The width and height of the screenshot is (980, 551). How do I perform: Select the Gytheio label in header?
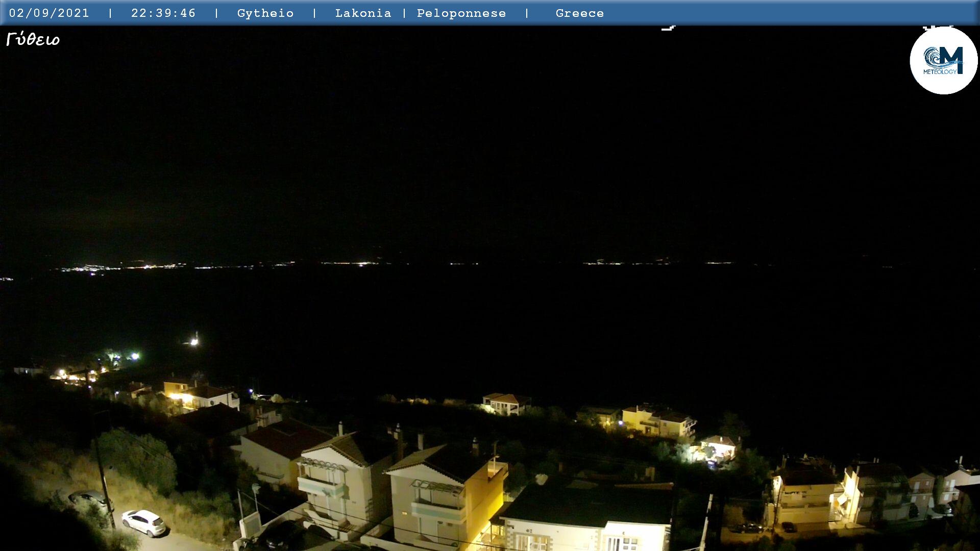265,13
